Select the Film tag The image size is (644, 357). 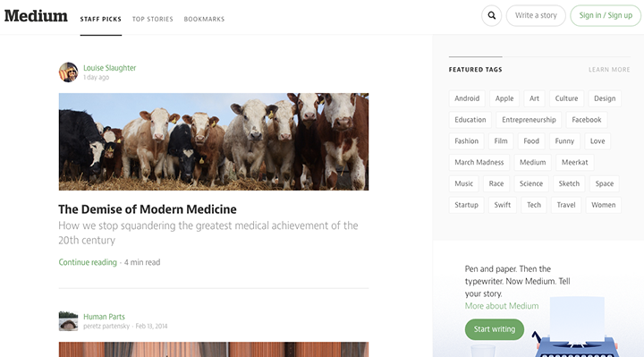point(501,141)
